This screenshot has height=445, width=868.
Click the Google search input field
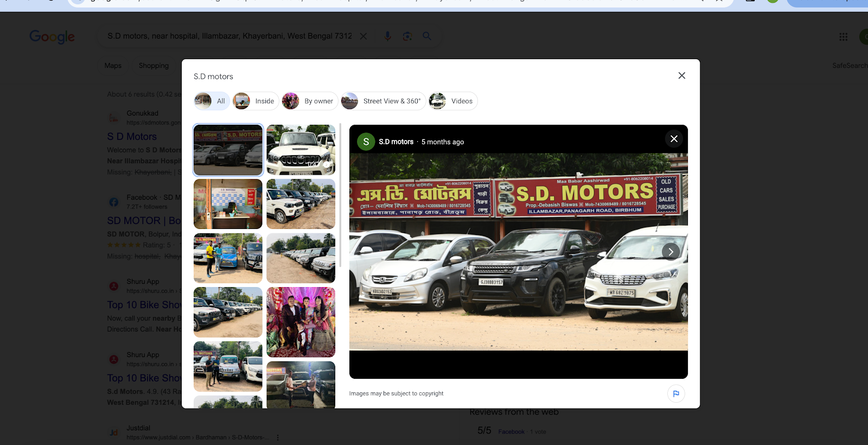229,36
